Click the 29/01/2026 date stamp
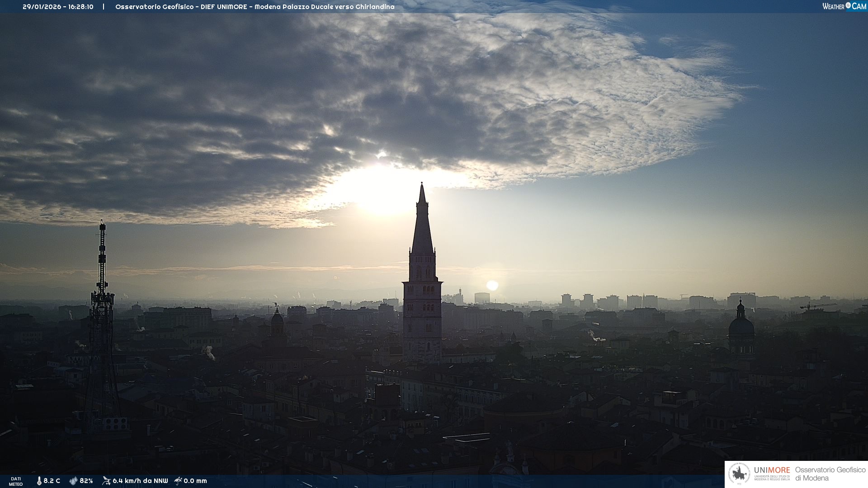This screenshot has width=868, height=488. click(42, 7)
